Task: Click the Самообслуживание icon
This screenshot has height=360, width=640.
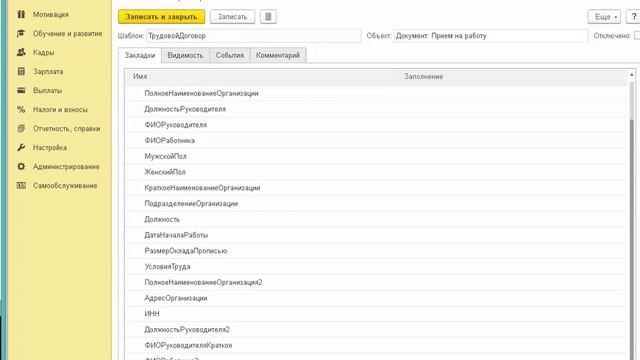Action: point(21,185)
